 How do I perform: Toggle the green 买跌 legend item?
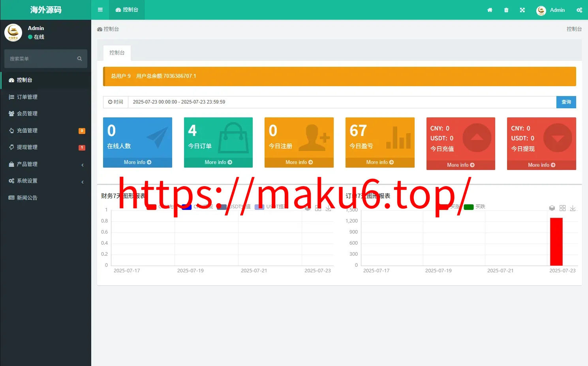pyautogui.click(x=475, y=207)
